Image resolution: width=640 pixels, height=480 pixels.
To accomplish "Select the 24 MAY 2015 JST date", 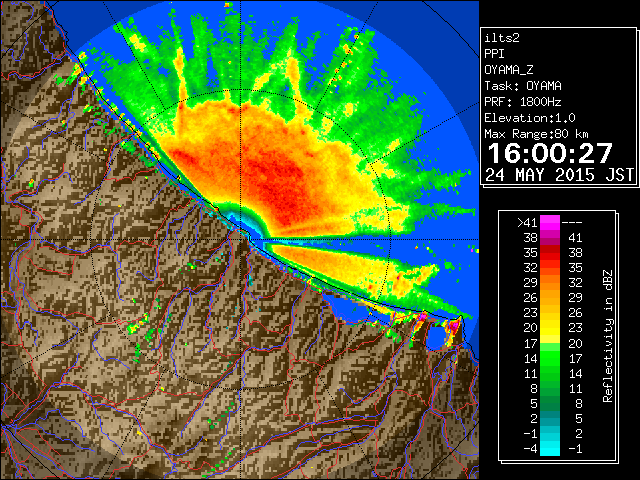I will coord(560,175).
